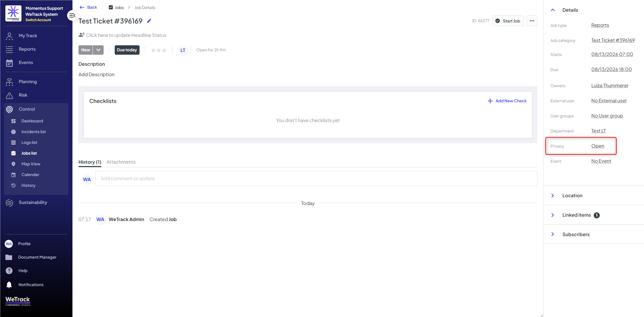Click the Reports list icon in sidebar
This screenshot has width=644, height=317.
(x=9, y=49)
